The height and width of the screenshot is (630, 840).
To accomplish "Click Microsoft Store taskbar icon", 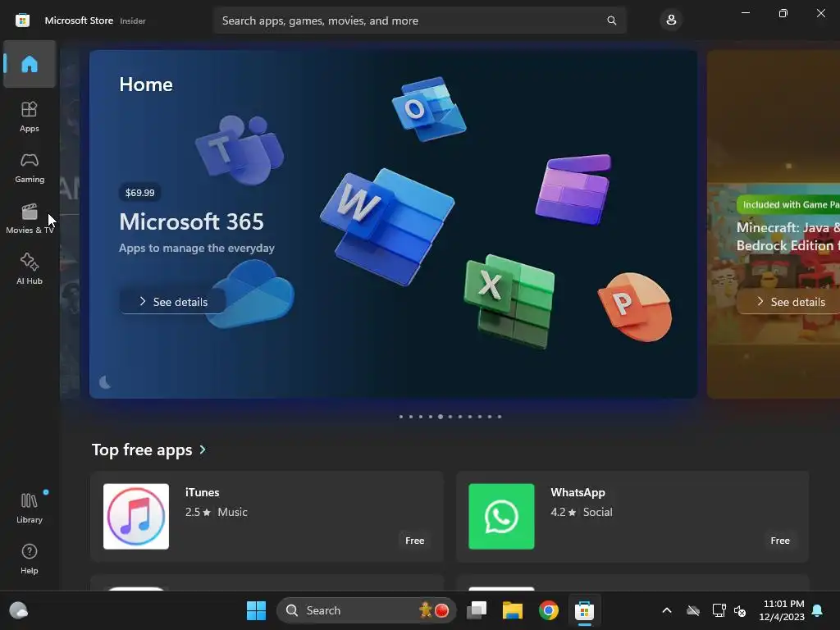I will click(x=584, y=610).
